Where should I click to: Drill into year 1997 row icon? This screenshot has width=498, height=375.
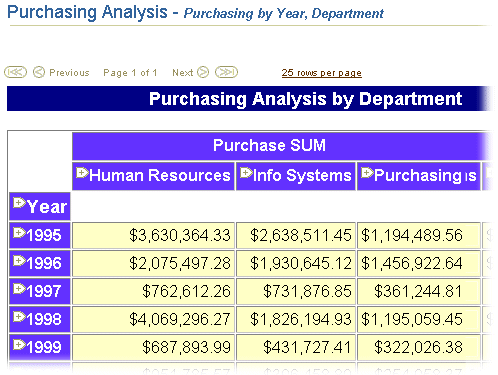click(19, 288)
